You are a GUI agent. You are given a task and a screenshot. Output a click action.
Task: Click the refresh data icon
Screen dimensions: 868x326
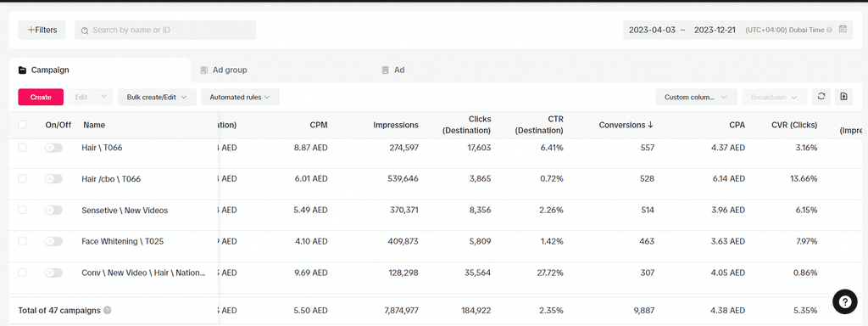tap(821, 97)
